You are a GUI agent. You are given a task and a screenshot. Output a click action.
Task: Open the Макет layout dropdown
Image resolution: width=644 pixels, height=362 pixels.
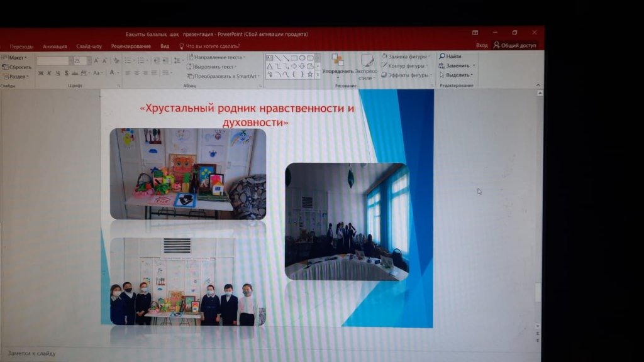coord(14,57)
